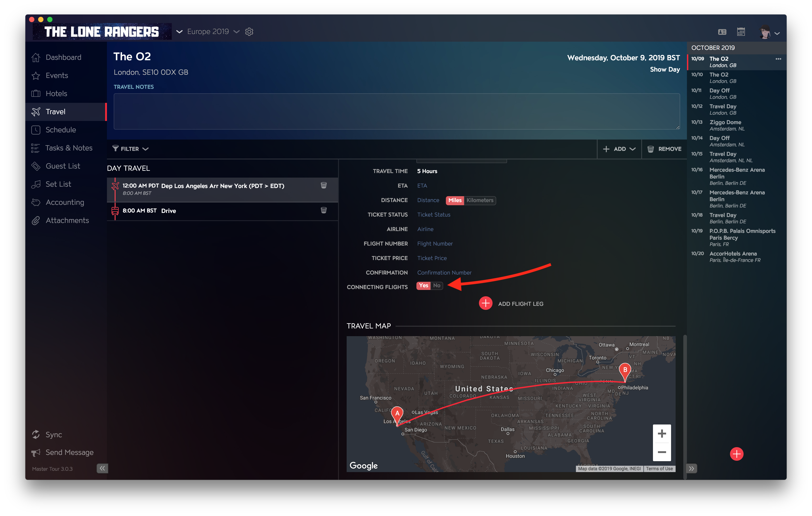Viewport: 812px width, 516px height.
Task: Open the three-dots menu for 10/09
Action: coord(778,59)
